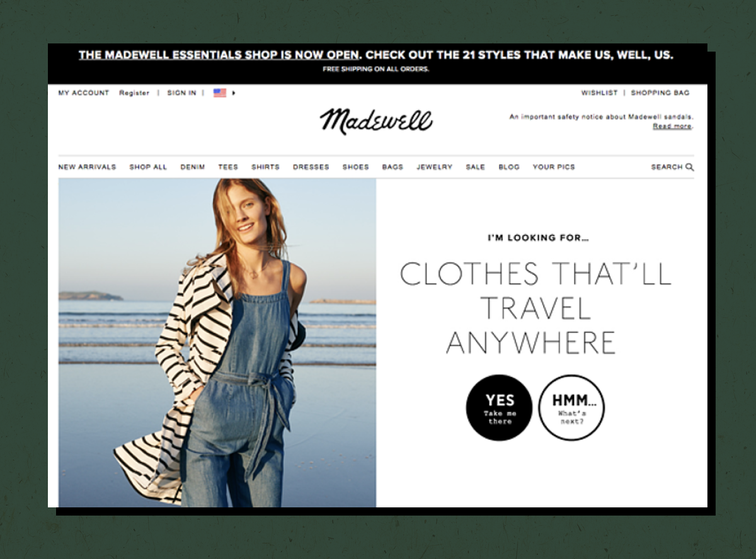Visit the Blog link
756x559 pixels.
[x=509, y=167]
